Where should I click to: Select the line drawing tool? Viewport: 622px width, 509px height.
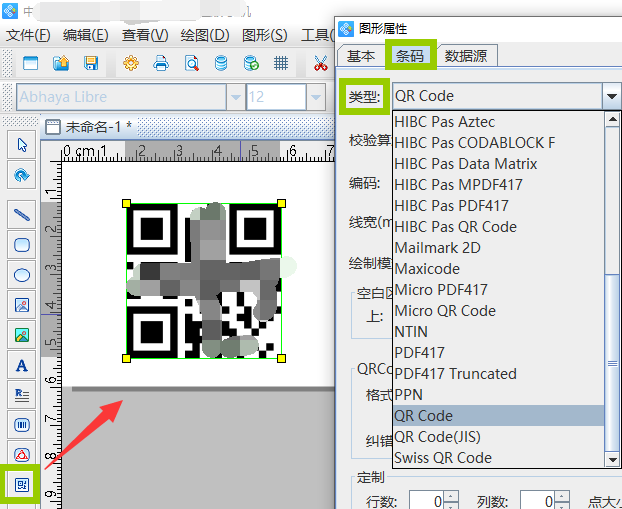click(22, 215)
